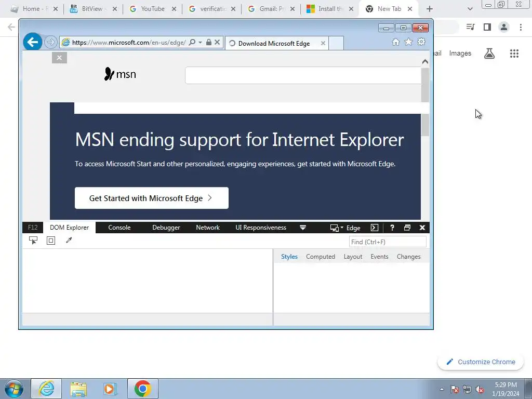Click the search magnifier in IE address bar
The height and width of the screenshot is (399, 532).
pyautogui.click(x=192, y=42)
